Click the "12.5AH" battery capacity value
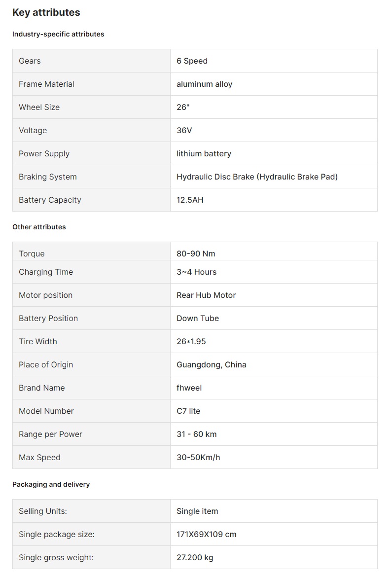The height and width of the screenshot is (577, 392). (190, 200)
